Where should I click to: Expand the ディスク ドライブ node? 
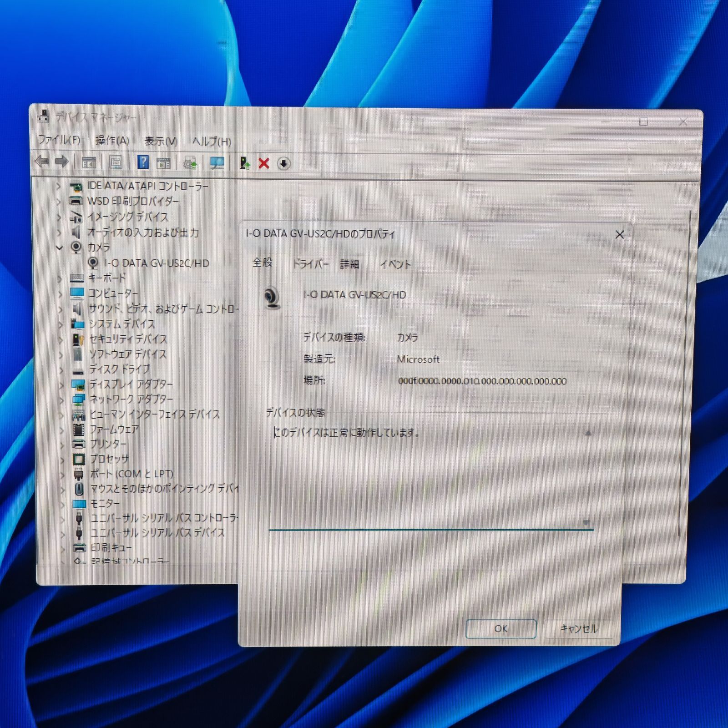pyautogui.click(x=61, y=370)
